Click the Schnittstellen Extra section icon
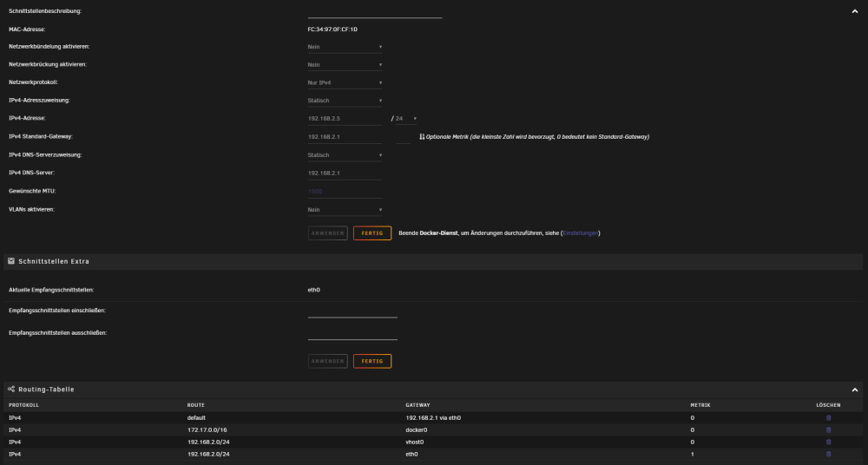The height and width of the screenshot is (465, 868). pos(11,261)
